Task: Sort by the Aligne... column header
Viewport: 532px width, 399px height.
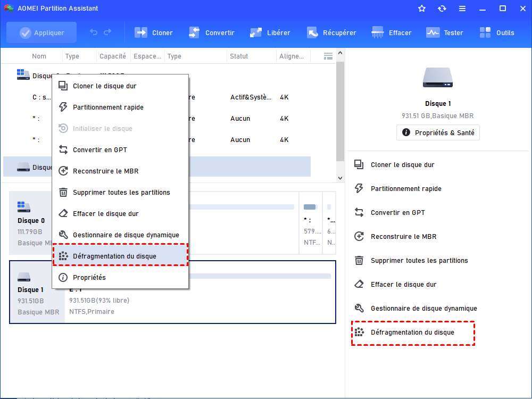Action: coord(292,56)
